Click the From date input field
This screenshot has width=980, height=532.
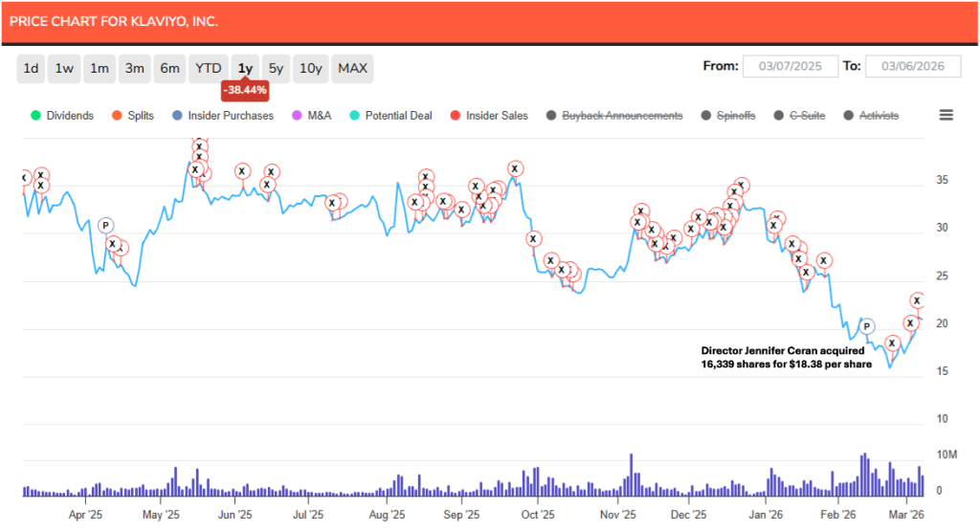[790, 66]
